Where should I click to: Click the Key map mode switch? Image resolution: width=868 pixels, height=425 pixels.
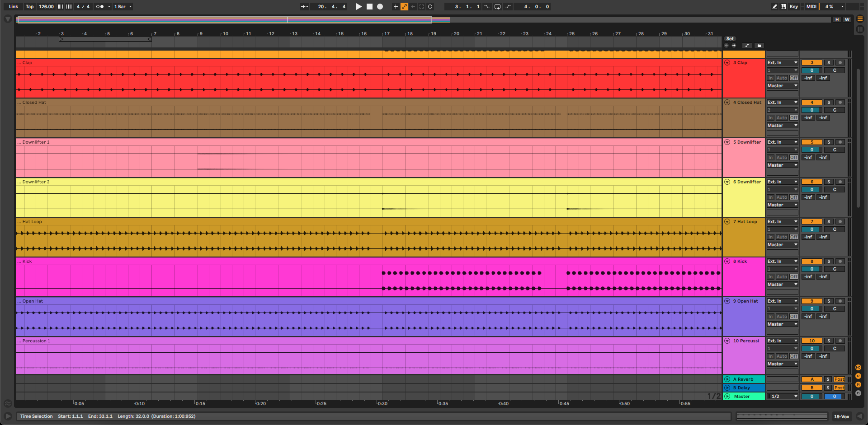pyautogui.click(x=793, y=7)
